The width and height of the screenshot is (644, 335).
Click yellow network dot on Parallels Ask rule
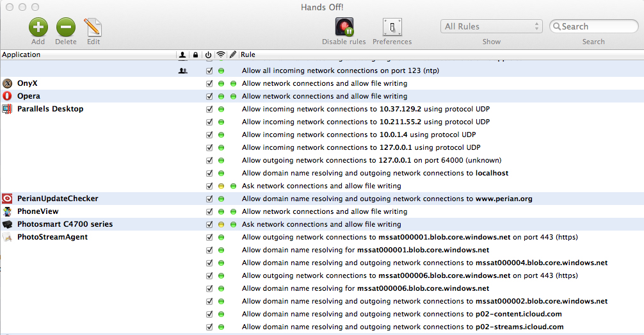221,186
